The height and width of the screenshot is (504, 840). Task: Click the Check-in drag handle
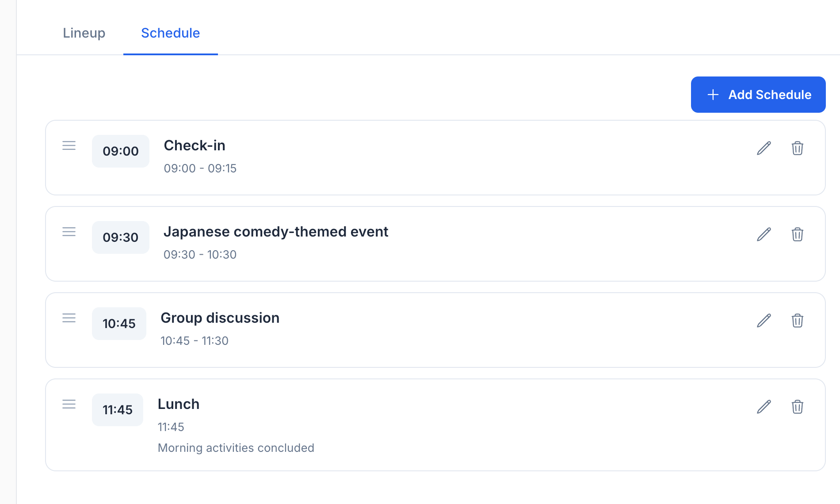pyautogui.click(x=69, y=146)
